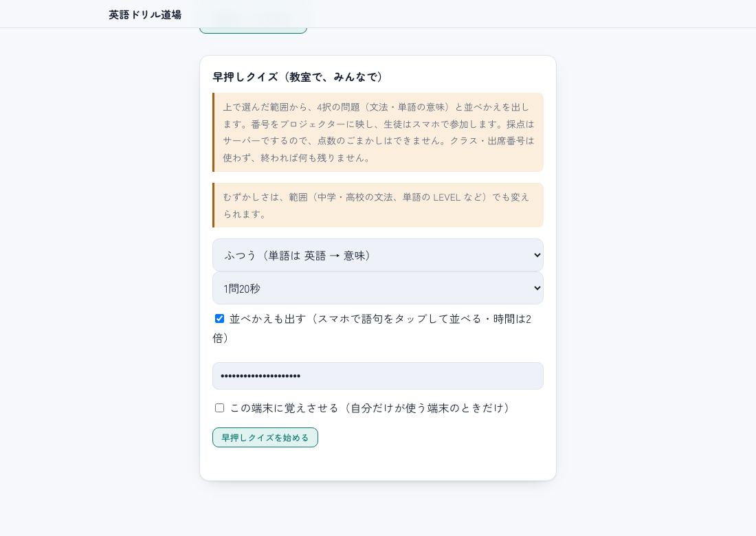Click the 英語ドリル道場 site title

coord(145,14)
